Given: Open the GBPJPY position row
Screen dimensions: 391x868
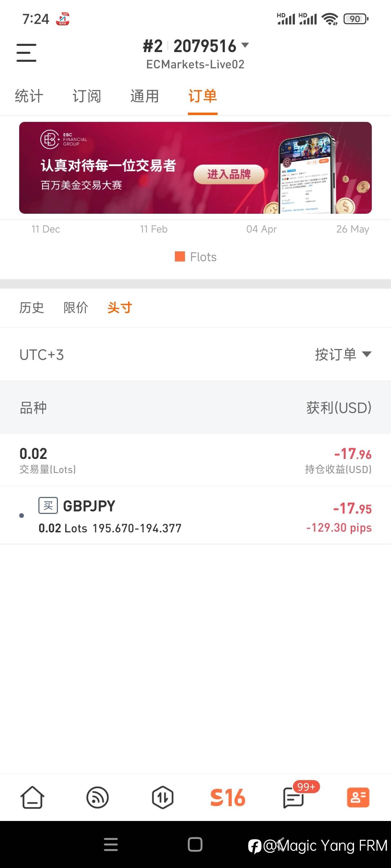Looking at the screenshot, I should pyautogui.click(x=195, y=516).
